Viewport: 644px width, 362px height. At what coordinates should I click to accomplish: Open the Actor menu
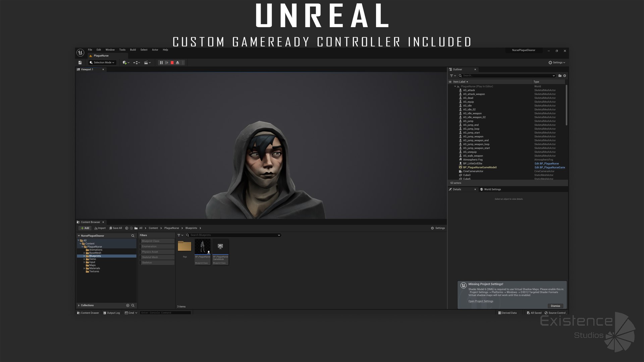coord(155,50)
